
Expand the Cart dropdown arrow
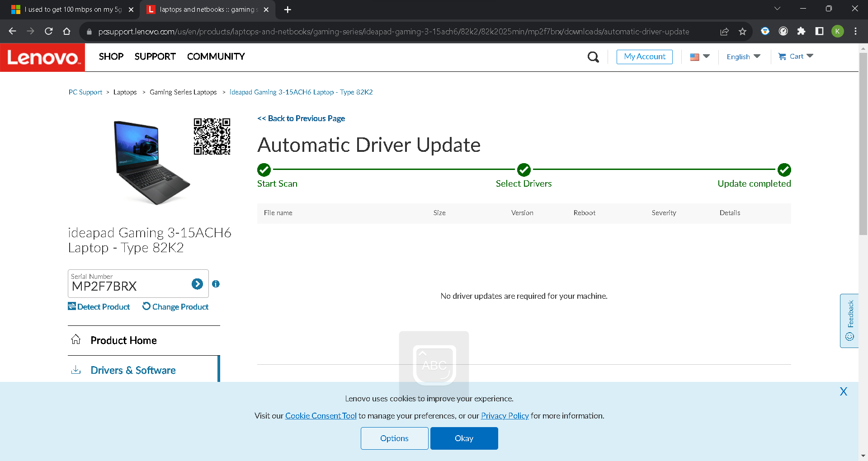pyautogui.click(x=810, y=56)
